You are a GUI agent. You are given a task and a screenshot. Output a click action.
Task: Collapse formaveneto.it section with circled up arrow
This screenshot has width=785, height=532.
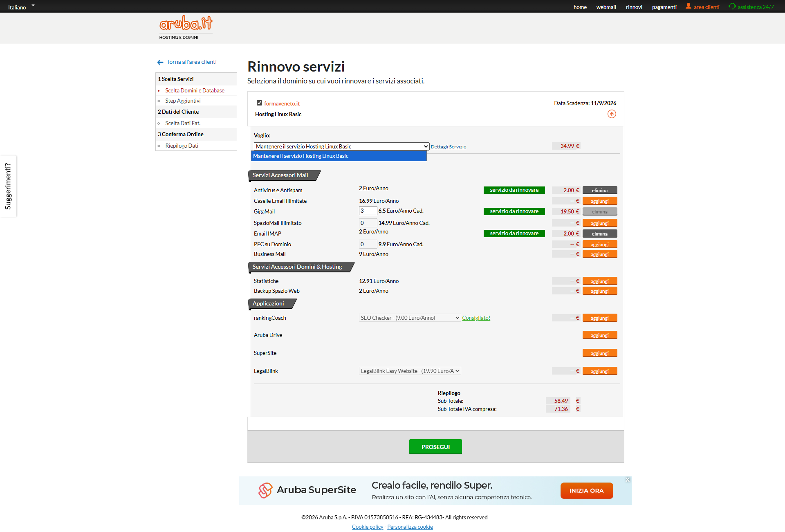[x=612, y=114]
